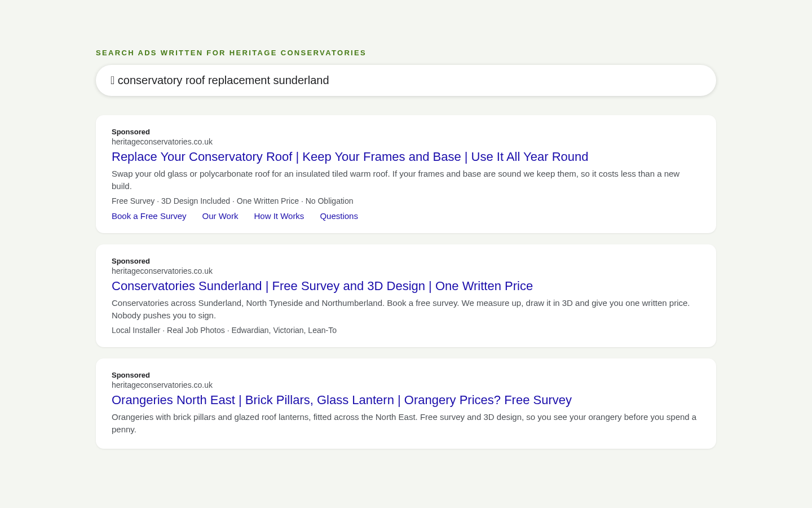
Task: Click the 'How It Works' sitelink
Action: coord(279,216)
